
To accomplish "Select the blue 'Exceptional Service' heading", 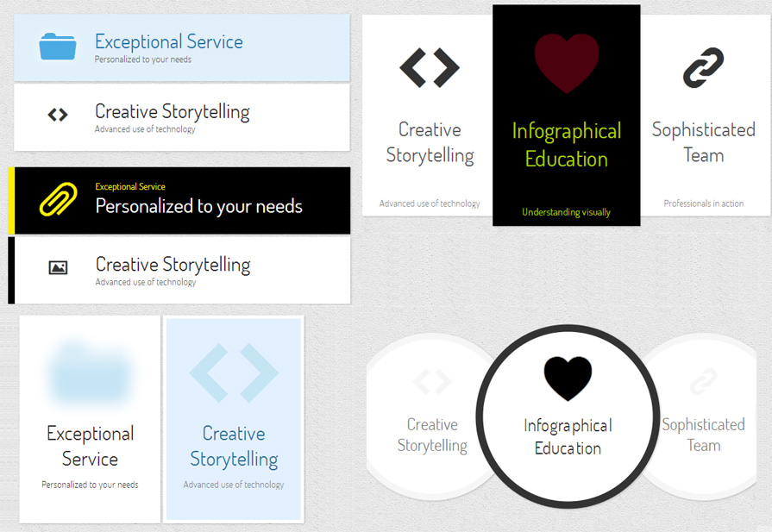I will (x=169, y=41).
